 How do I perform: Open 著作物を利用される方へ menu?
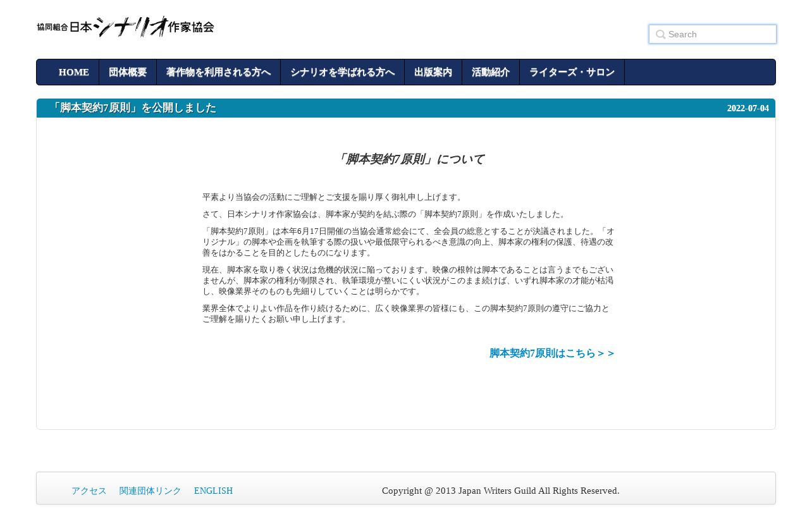218,72
